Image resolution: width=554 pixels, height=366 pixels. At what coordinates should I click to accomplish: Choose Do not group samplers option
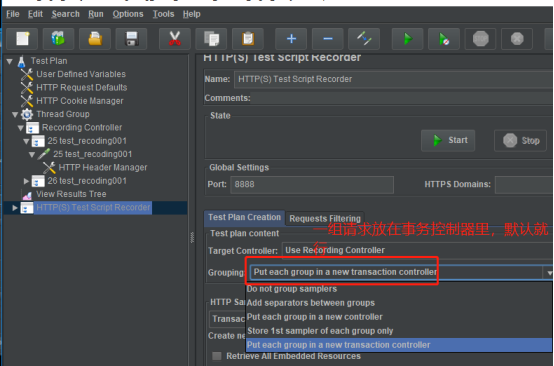pyautogui.click(x=399, y=289)
